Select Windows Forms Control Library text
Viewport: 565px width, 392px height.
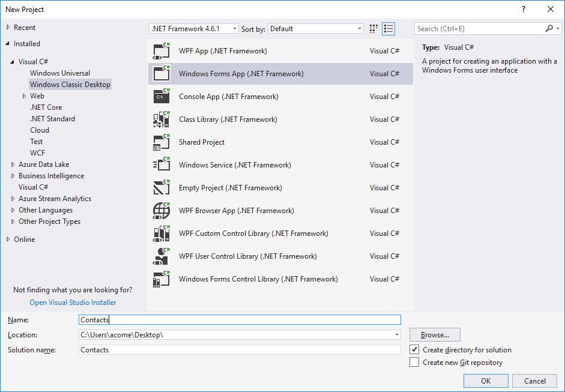click(x=258, y=279)
